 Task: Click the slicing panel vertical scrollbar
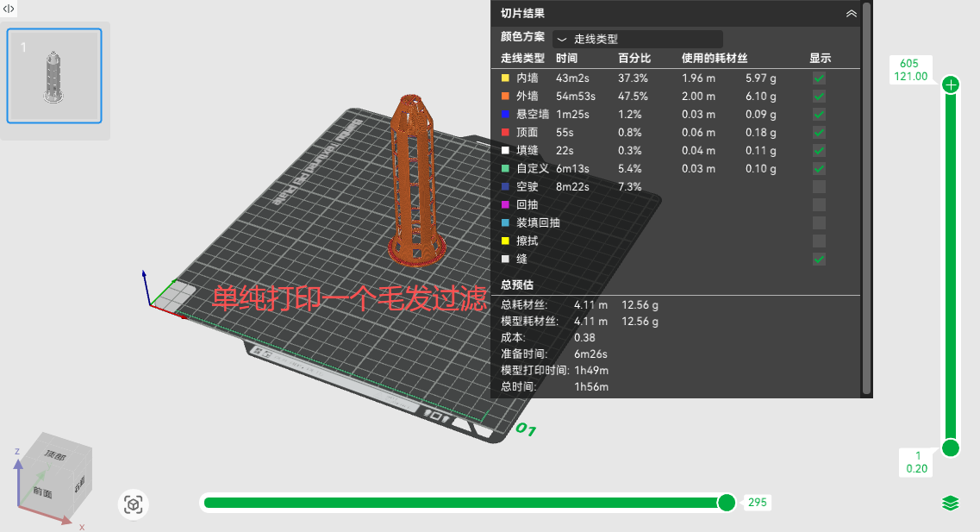point(866,199)
